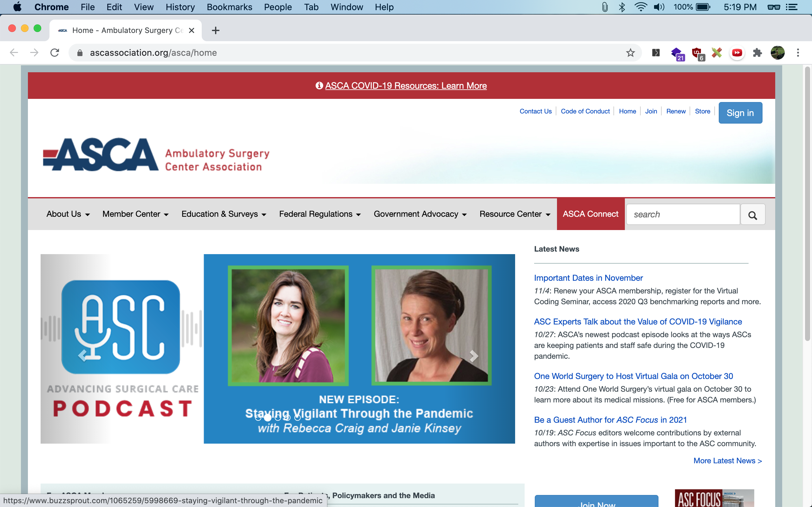Expand the Federal Regulations dropdown
Viewport: 812px width, 507px height.
point(319,214)
